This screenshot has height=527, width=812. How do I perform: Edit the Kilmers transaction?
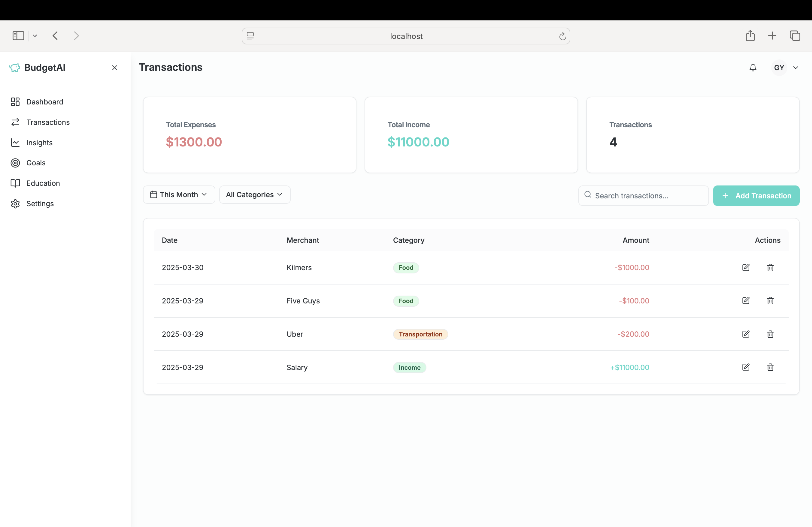coord(745,268)
